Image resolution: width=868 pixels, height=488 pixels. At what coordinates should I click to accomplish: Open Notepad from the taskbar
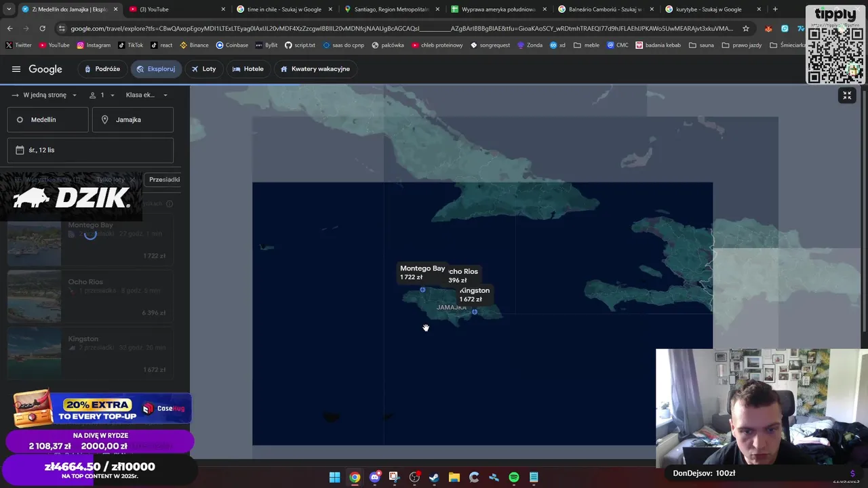[x=534, y=477]
